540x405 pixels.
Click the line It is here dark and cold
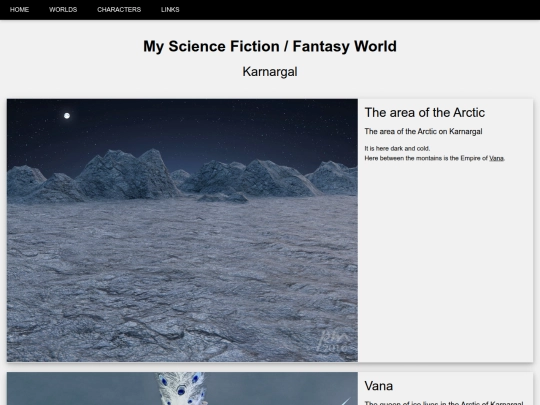click(x=397, y=148)
